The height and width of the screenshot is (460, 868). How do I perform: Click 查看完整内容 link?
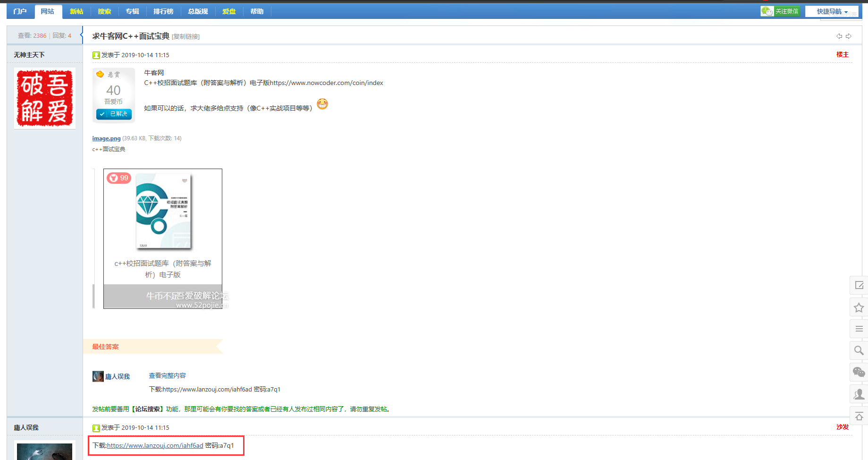tap(167, 375)
